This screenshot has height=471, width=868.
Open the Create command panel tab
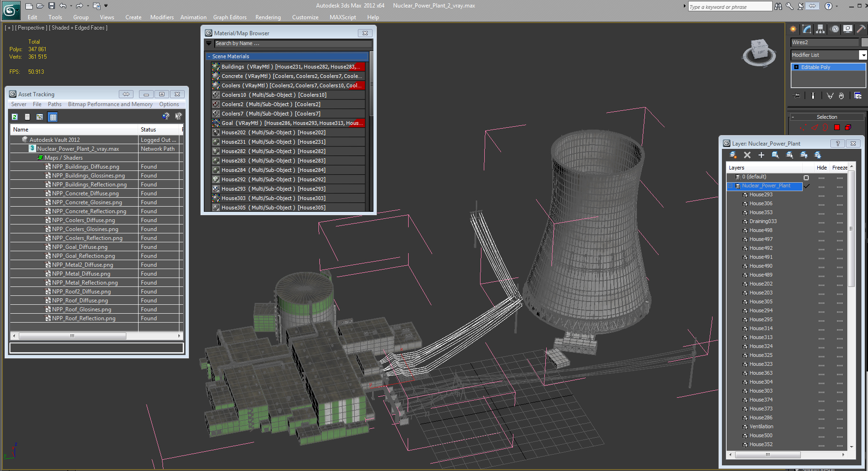(x=794, y=29)
